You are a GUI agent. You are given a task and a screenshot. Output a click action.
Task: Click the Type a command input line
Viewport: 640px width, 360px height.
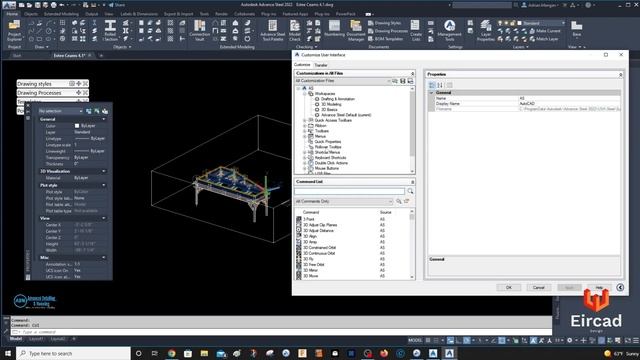pos(282,332)
